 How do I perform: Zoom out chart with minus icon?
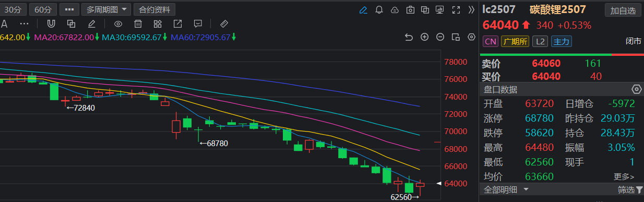[x=440, y=37]
